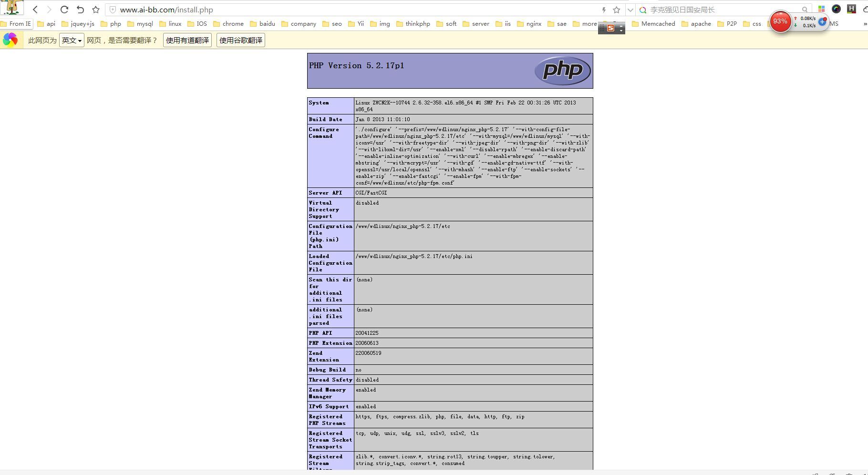Bookmark page with star left of address bar
868x475 pixels.
click(x=96, y=10)
